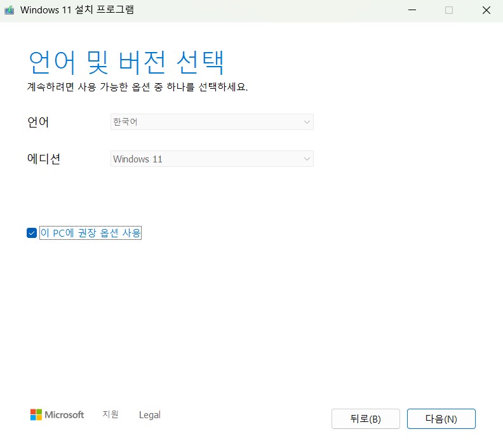Open the 지원 link
The width and height of the screenshot is (503, 448).
(111, 414)
